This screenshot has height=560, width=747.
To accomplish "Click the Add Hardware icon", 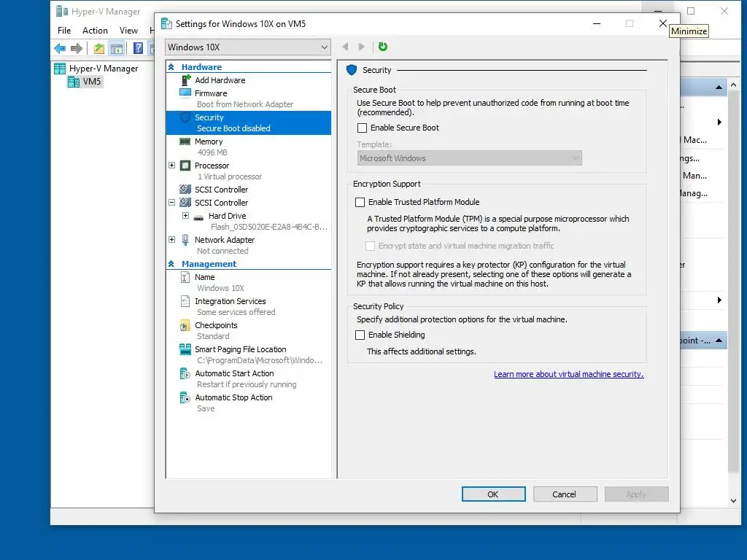I will pyautogui.click(x=185, y=80).
